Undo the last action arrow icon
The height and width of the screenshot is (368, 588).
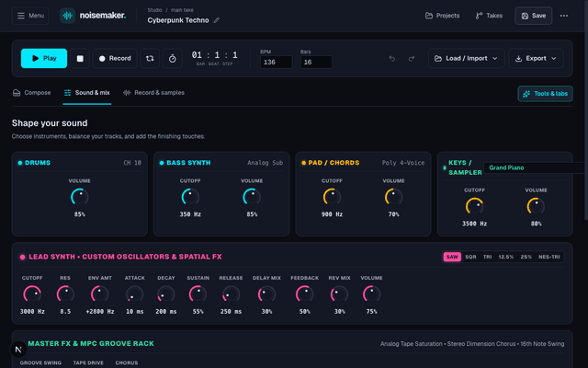point(392,59)
